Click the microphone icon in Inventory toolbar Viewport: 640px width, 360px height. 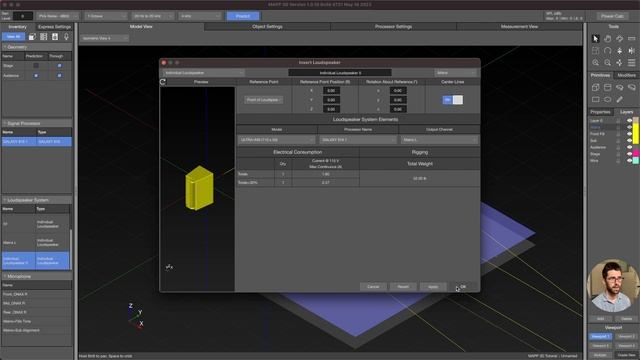pos(66,37)
